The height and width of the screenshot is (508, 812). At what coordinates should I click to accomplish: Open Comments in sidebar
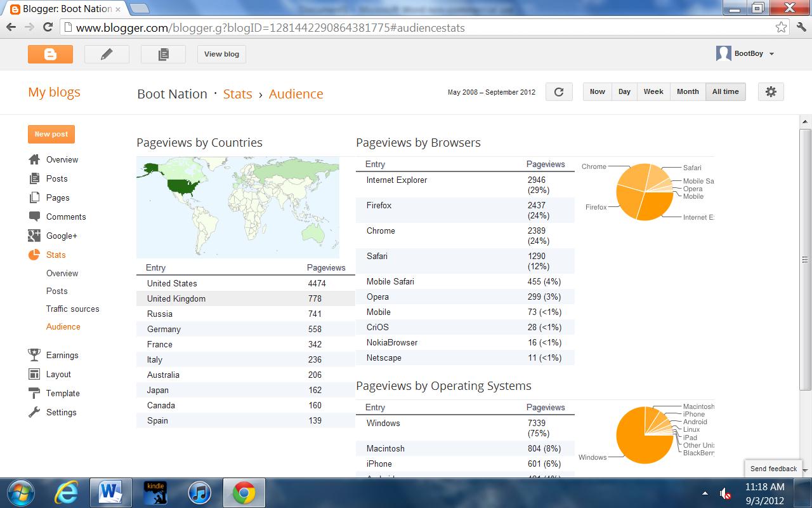[66, 217]
